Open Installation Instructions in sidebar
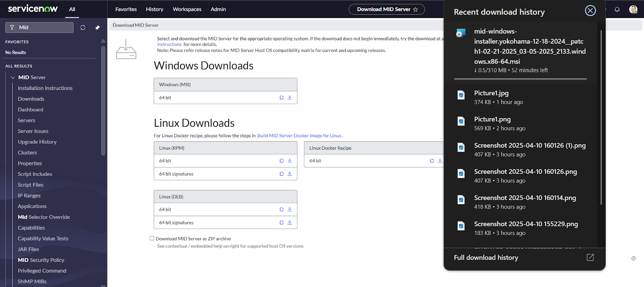644x287 pixels. [x=45, y=88]
